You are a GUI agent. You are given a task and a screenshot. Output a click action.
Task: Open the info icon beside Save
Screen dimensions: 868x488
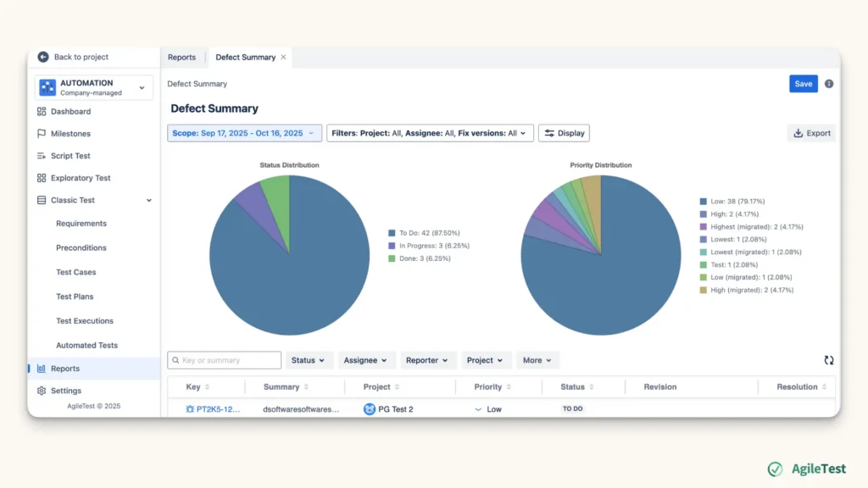coord(829,84)
